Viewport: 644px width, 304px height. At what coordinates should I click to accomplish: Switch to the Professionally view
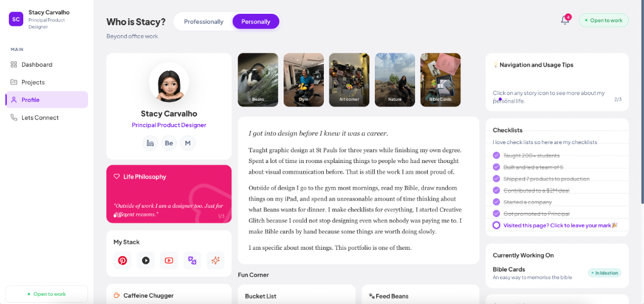click(x=204, y=22)
